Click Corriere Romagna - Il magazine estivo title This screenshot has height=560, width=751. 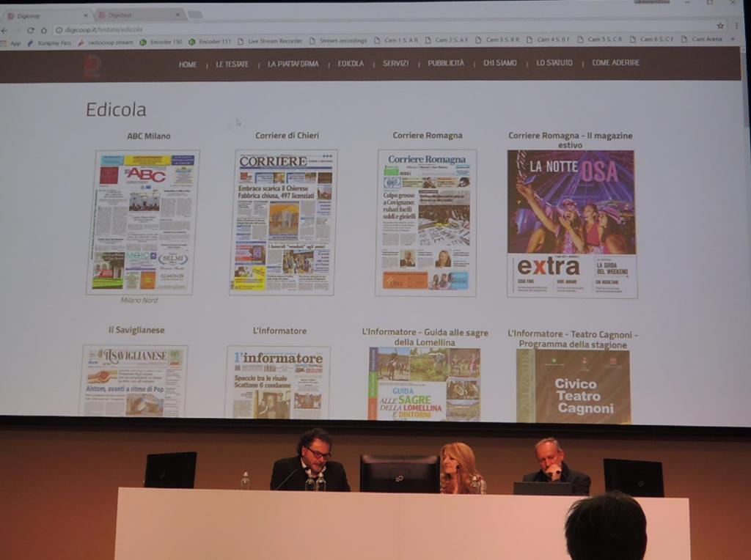(x=570, y=140)
